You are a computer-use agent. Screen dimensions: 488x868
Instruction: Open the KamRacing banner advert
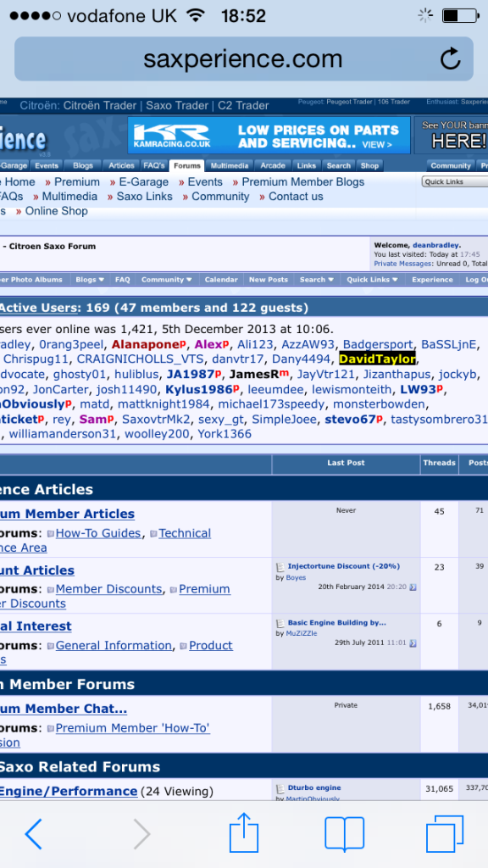(269, 136)
